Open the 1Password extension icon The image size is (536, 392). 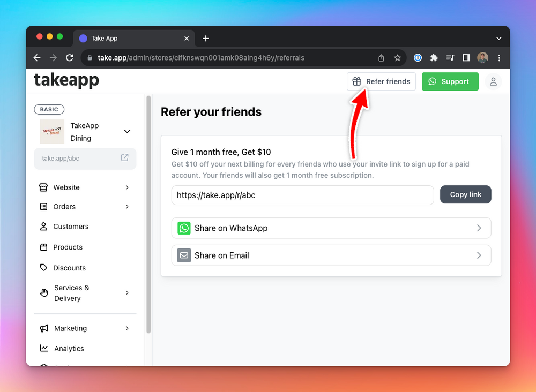[x=418, y=58]
